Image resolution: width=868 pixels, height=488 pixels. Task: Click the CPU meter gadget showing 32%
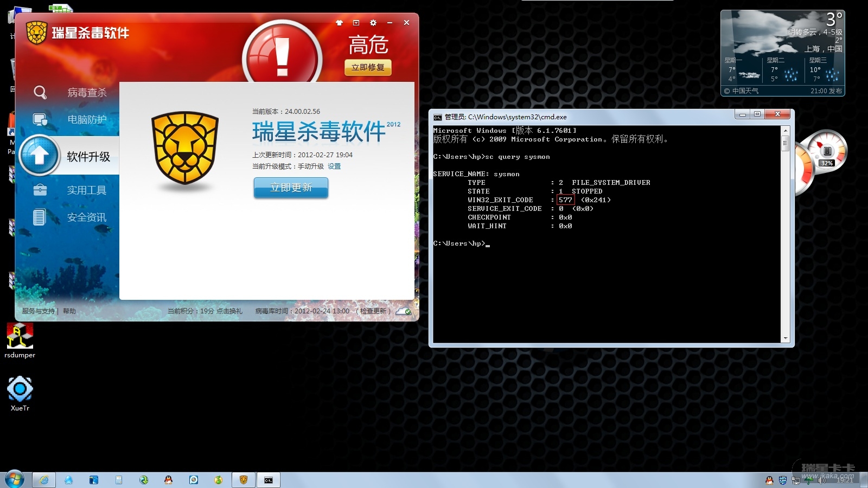[826, 150]
